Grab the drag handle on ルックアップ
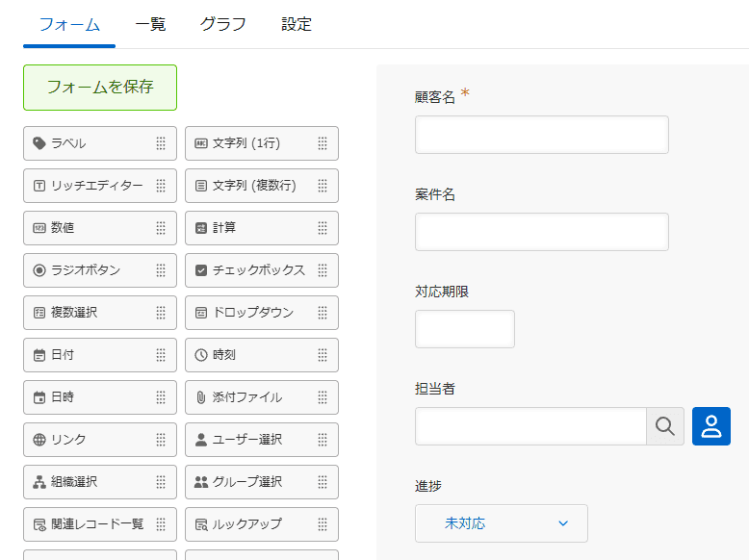749x560 pixels. [x=323, y=524]
